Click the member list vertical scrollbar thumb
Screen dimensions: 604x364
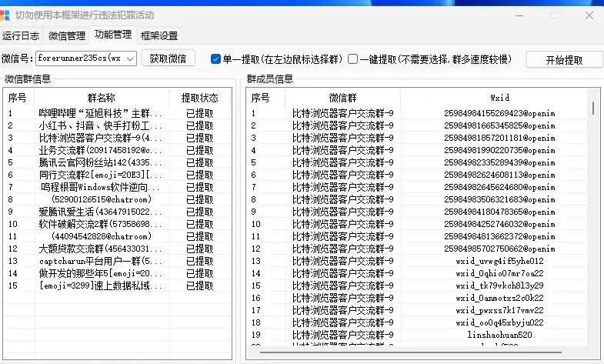[x=592, y=108]
